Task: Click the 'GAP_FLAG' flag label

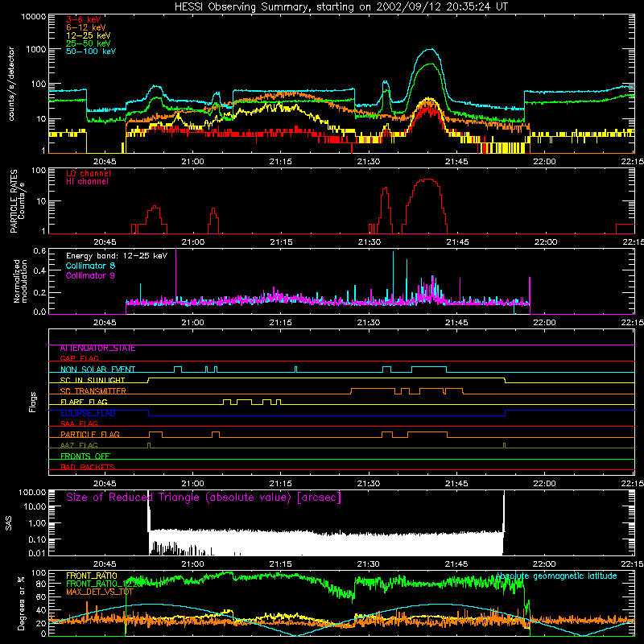Action: point(79,358)
